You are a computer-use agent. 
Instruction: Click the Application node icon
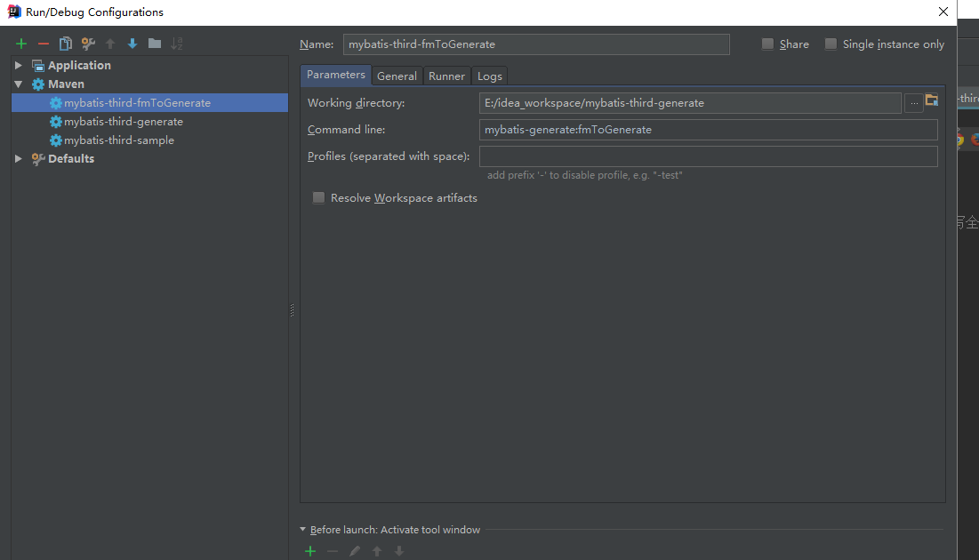coord(38,66)
